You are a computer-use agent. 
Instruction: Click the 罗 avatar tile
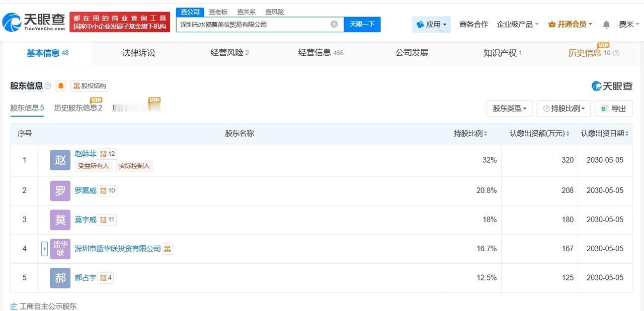point(60,190)
